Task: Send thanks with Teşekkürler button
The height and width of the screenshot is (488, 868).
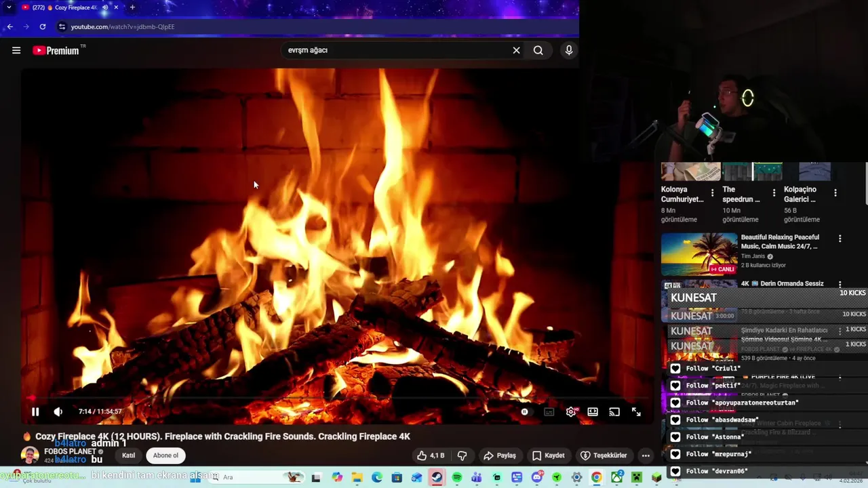Action: (x=604, y=455)
